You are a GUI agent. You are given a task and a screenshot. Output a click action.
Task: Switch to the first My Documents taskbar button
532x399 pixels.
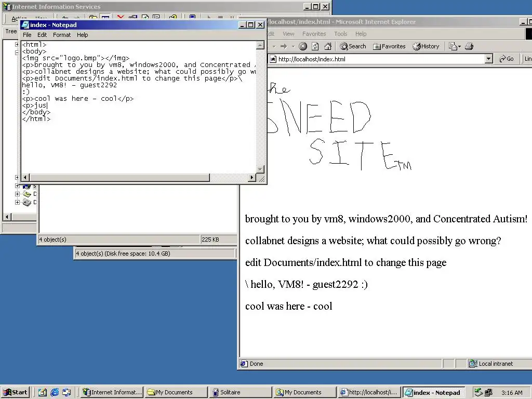[176, 392]
